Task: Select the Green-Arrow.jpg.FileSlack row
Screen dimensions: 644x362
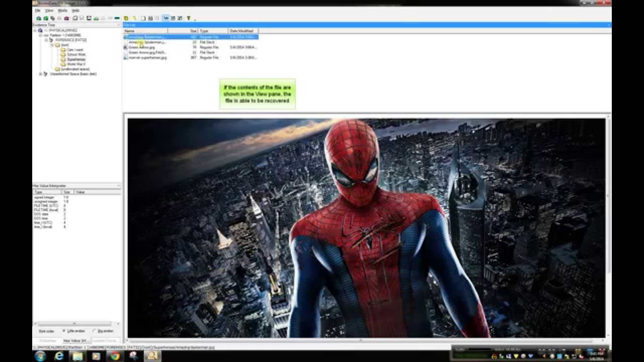Action: click(x=191, y=52)
